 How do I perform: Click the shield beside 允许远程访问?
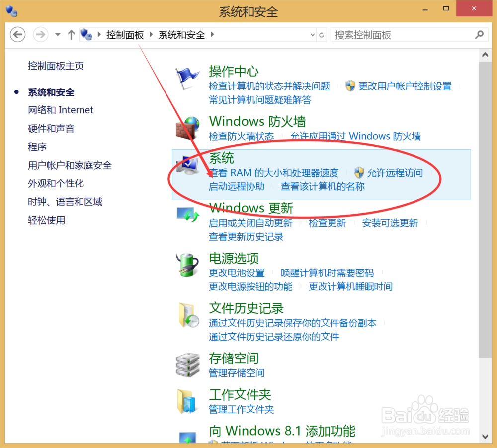358,173
